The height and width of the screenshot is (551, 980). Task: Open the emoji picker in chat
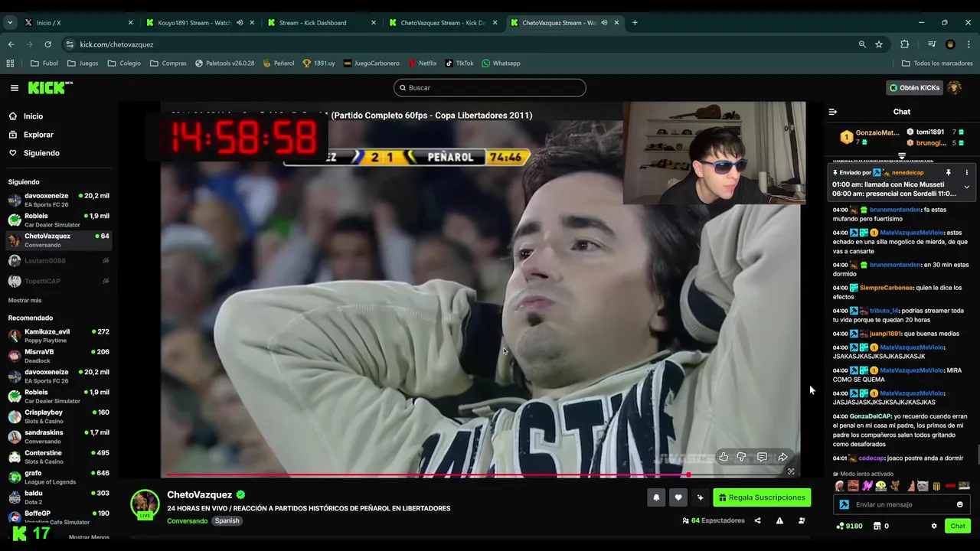[x=959, y=505]
